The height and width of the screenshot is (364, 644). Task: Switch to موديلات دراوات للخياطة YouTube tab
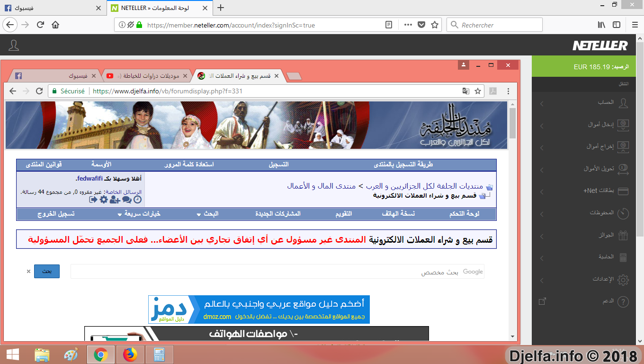tap(147, 76)
